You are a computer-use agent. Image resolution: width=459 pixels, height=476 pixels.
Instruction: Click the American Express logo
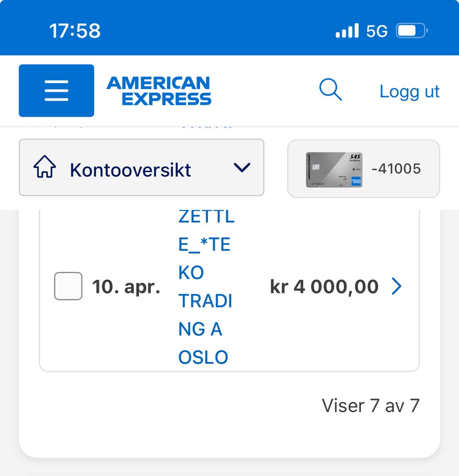click(159, 91)
